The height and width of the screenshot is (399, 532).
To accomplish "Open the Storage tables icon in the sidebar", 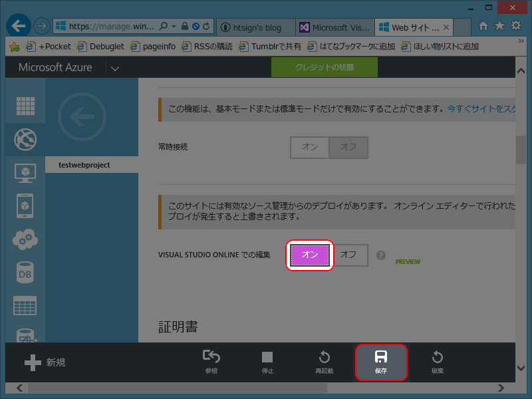I will click(x=25, y=305).
